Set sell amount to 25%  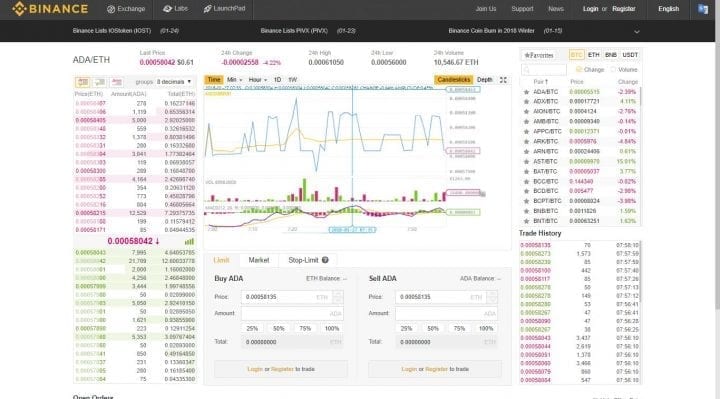(406, 329)
